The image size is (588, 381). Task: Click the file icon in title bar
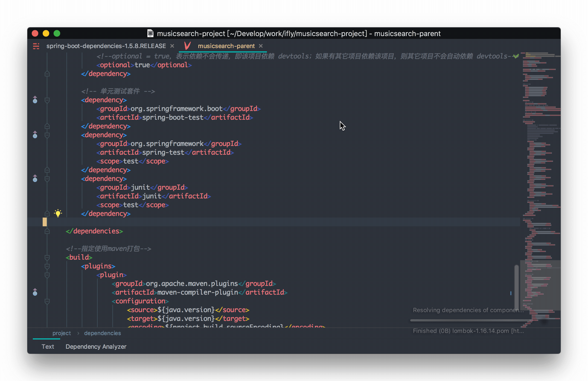point(150,33)
